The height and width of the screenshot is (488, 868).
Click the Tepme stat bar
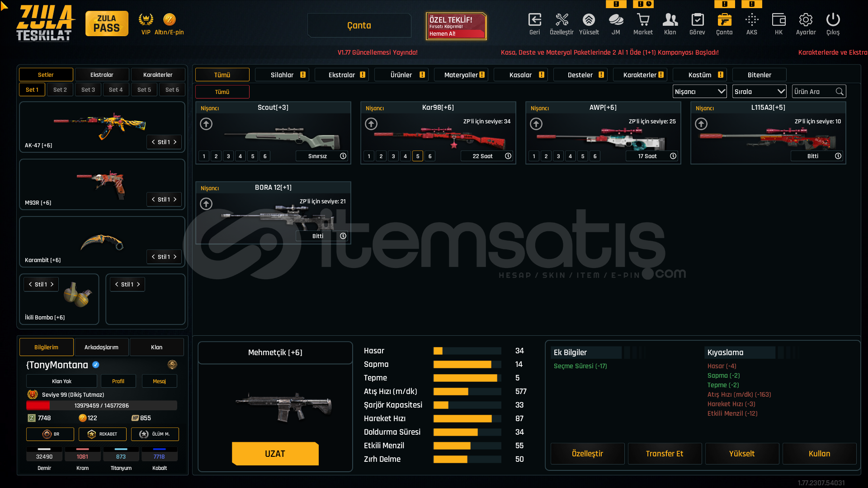[x=467, y=378]
